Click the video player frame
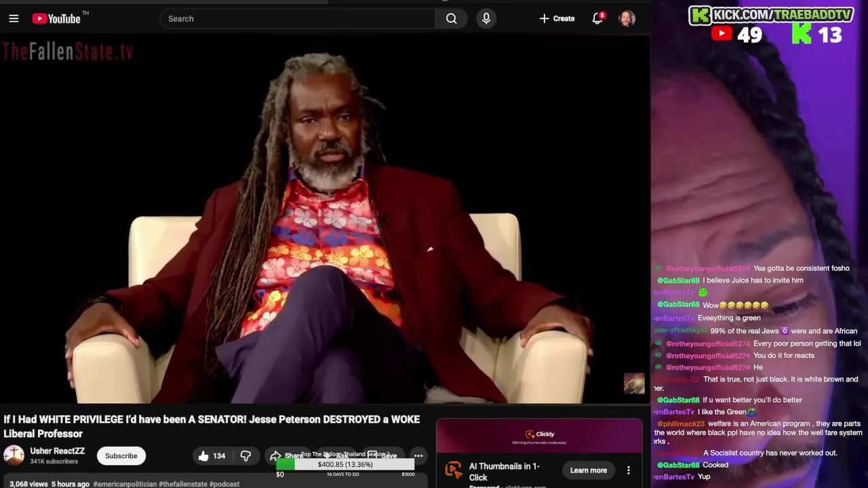This screenshot has width=868, height=488. point(325,220)
